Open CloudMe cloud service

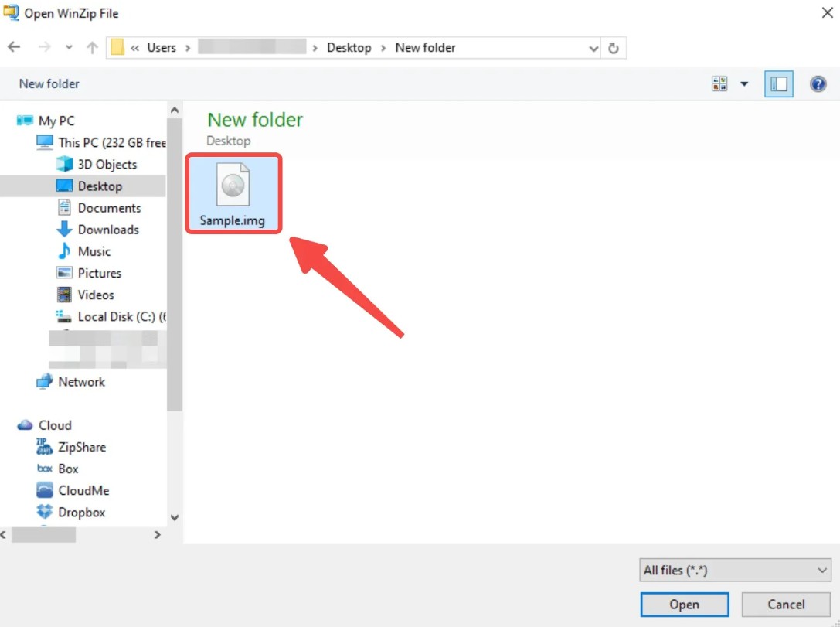tap(83, 490)
